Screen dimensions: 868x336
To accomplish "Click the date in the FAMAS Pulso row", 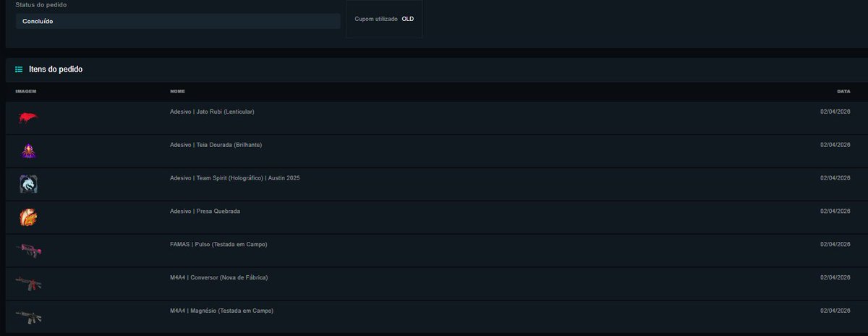I will pos(835,245).
